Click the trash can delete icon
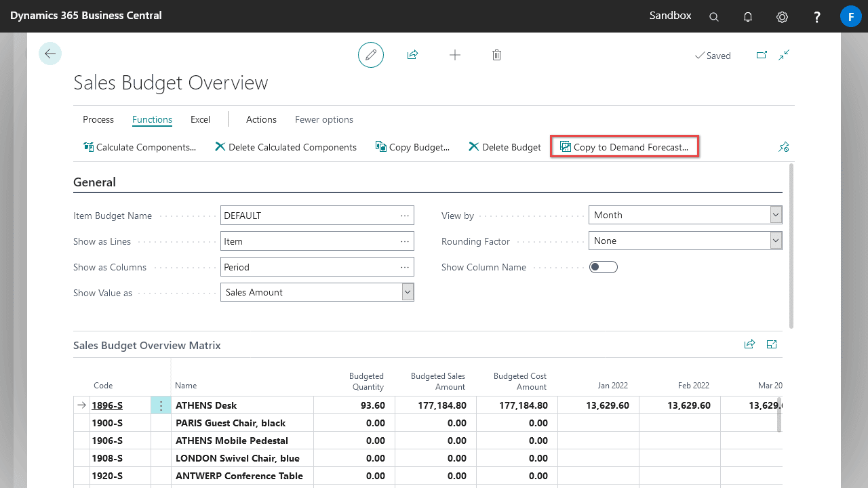This screenshot has width=868, height=488. pos(496,55)
